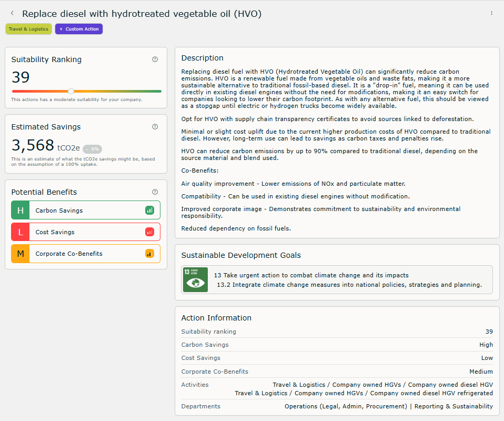Click the SDG 13 Climate Action icon
This screenshot has width=504, height=421.
pos(195,279)
